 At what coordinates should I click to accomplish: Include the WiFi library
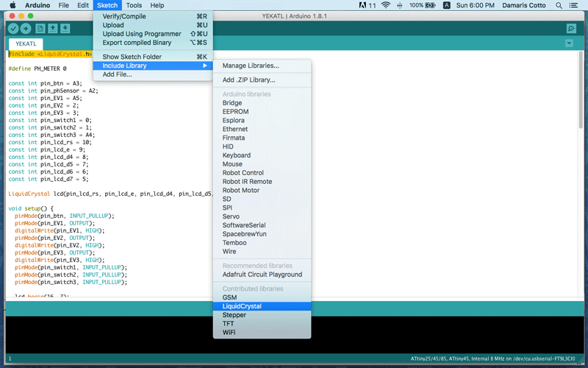coord(262,333)
